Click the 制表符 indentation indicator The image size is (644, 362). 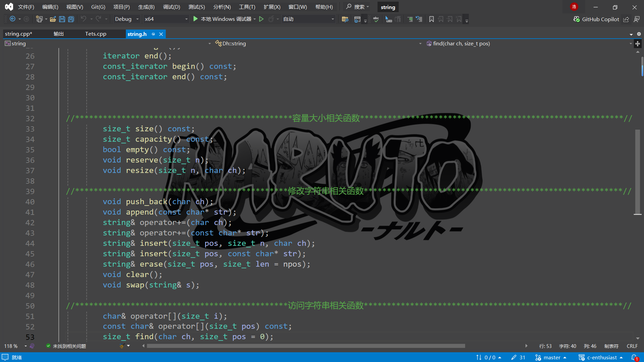pyautogui.click(x=611, y=346)
